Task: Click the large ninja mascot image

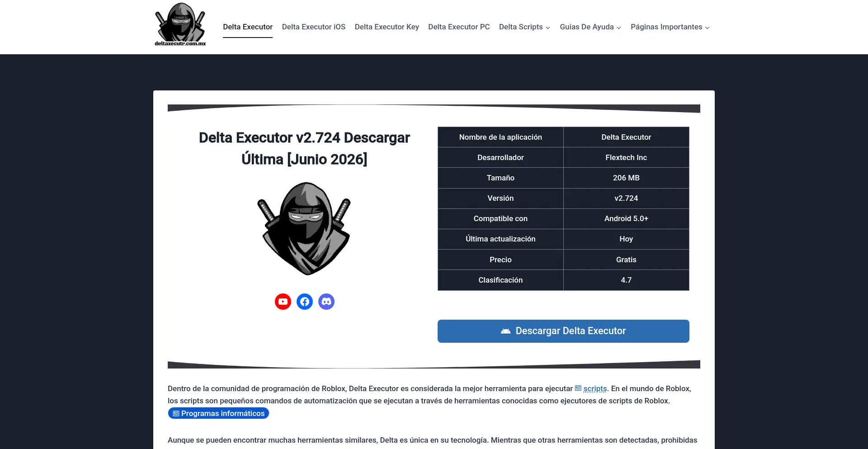Action: [304, 228]
